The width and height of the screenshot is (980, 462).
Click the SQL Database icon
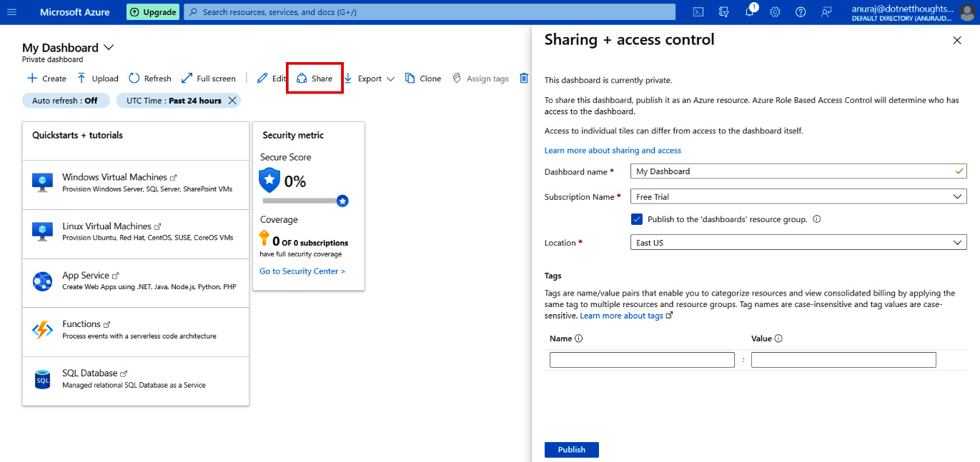pyautogui.click(x=42, y=379)
